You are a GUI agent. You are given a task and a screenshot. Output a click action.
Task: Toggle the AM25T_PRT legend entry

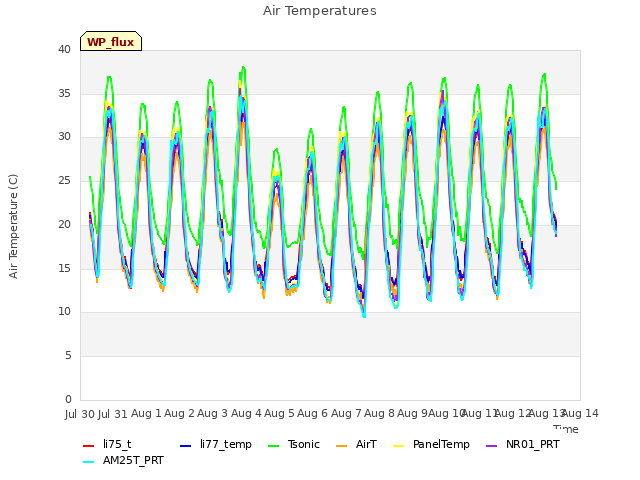pyautogui.click(x=123, y=461)
